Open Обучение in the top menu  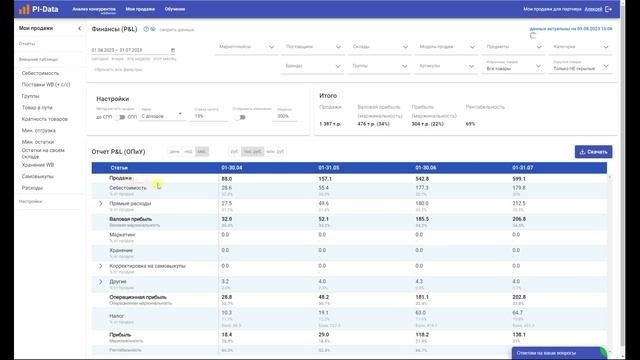tap(175, 9)
